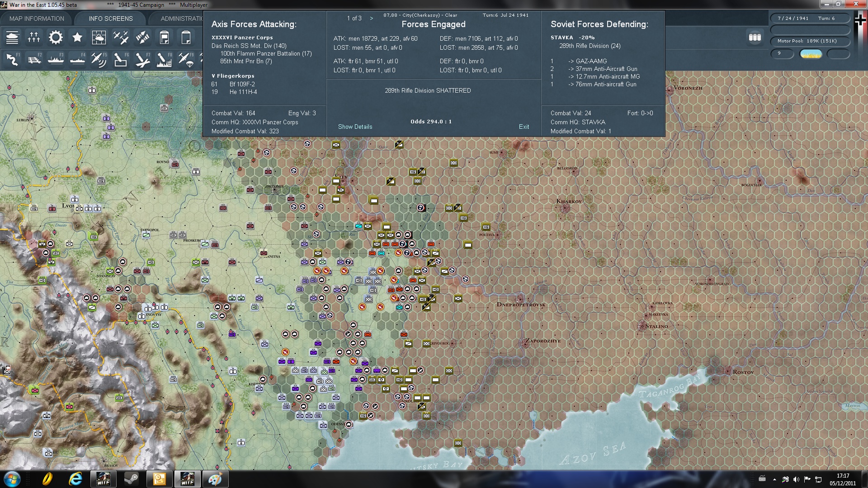Click the 37mm Anti-Aircraft Gun line
Viewport: 868px width, 488px height.
tap(594, 69)
